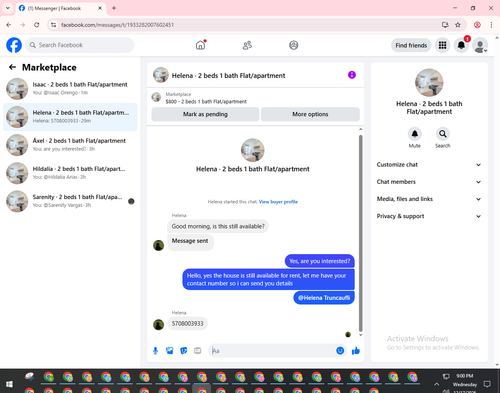Go back in browser

pos(9,25)
